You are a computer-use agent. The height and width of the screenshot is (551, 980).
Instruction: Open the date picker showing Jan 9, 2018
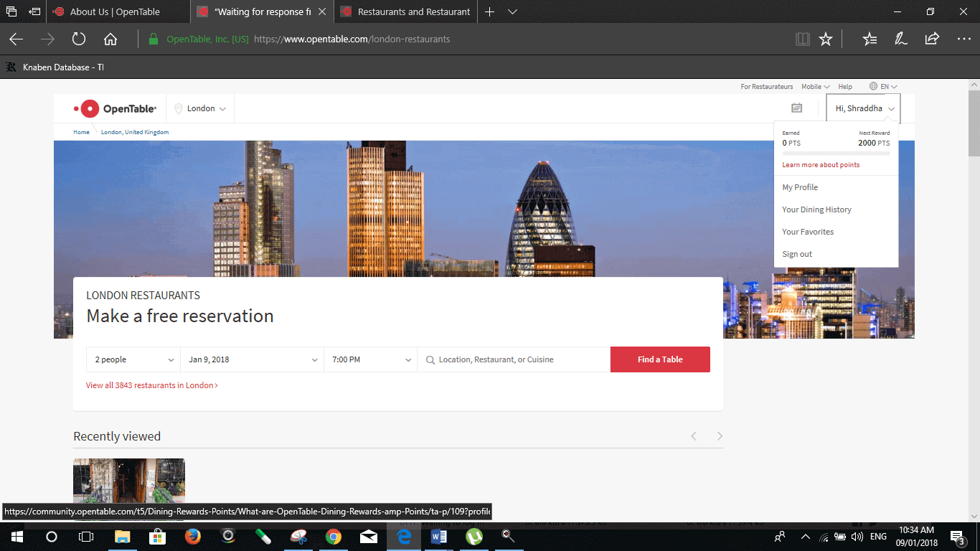click(252, 359)
